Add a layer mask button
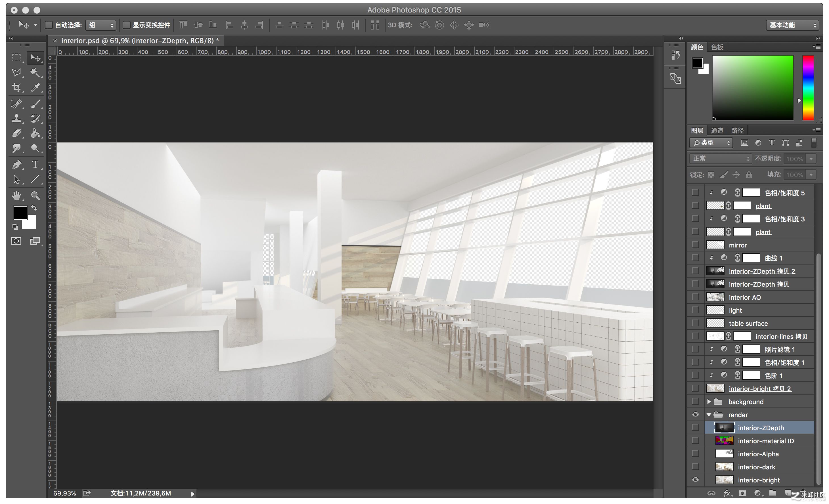829x504 pixels. [742, 493]
